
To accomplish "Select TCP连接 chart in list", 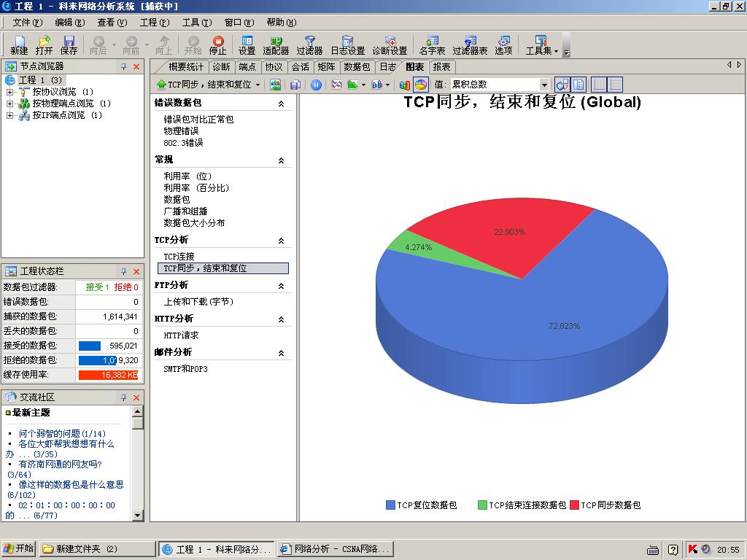I will pos(179,257).
